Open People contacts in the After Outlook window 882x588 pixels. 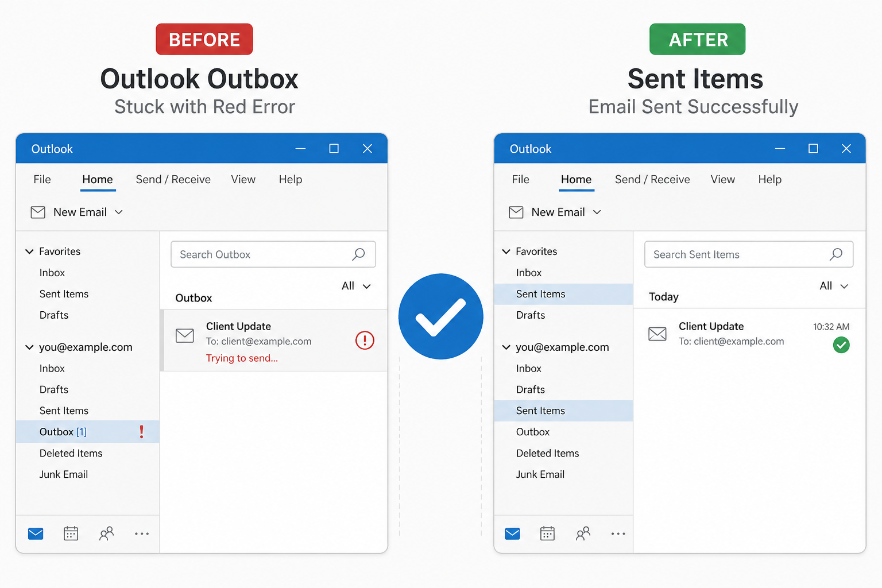583,534
